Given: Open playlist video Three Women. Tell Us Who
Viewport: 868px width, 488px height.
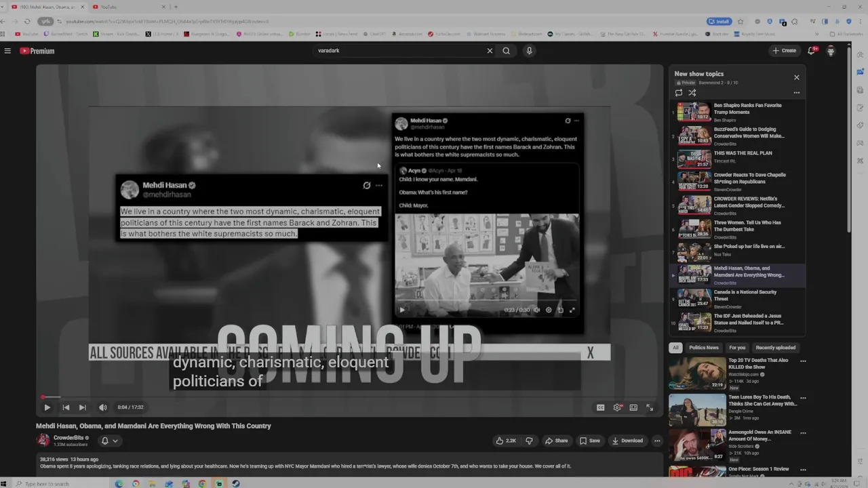Looking at the screenshot, I should 738,228.
